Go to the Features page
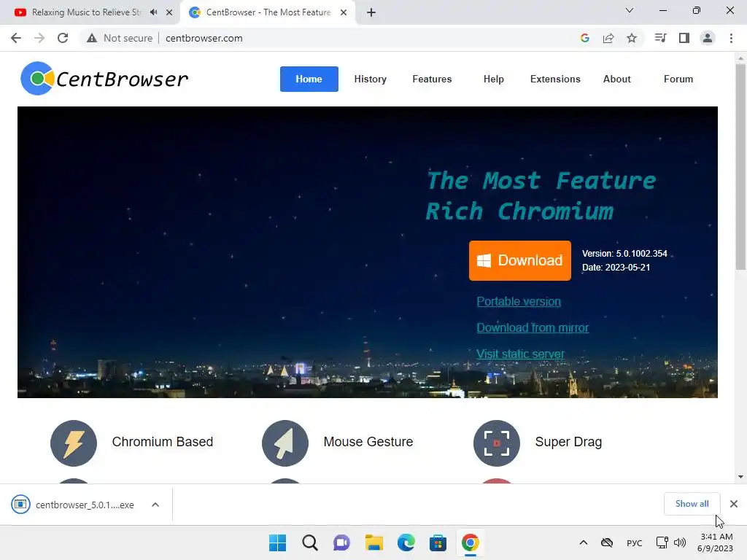 (x=432, y=79)
